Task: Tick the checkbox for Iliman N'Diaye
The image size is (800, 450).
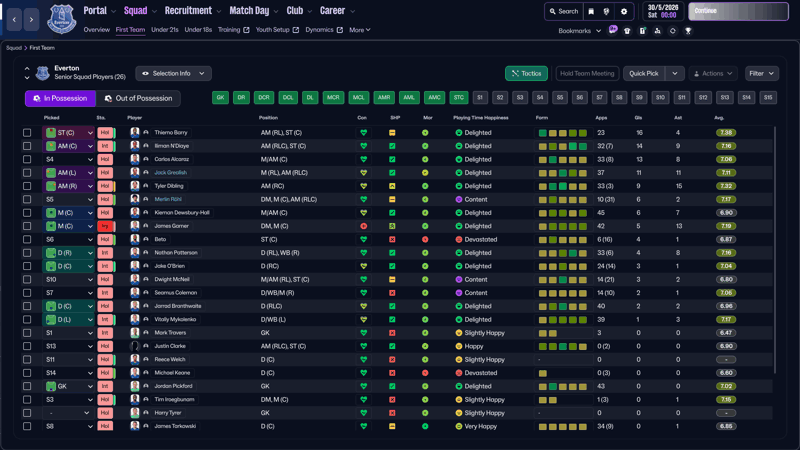Action: tap(27, 146)
